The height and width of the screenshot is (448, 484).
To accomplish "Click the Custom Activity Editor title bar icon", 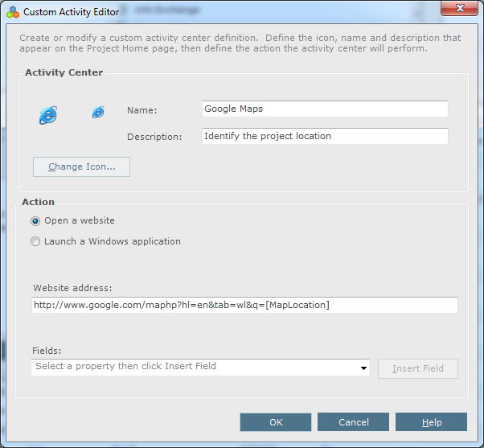I will (13, 12).
